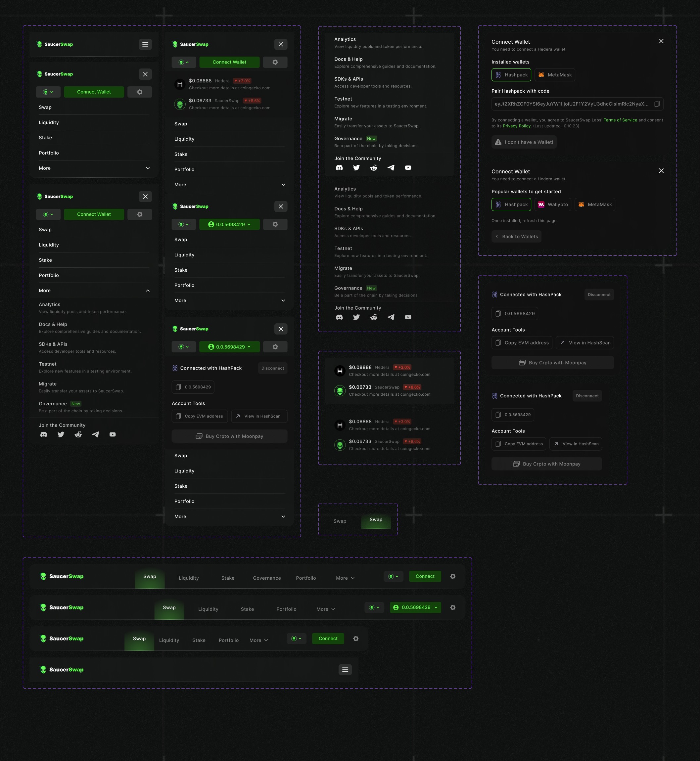The image size is (700, 761).
Task: Click settings gear beside desktop nav account dropdown
Action: click(453, 608)
